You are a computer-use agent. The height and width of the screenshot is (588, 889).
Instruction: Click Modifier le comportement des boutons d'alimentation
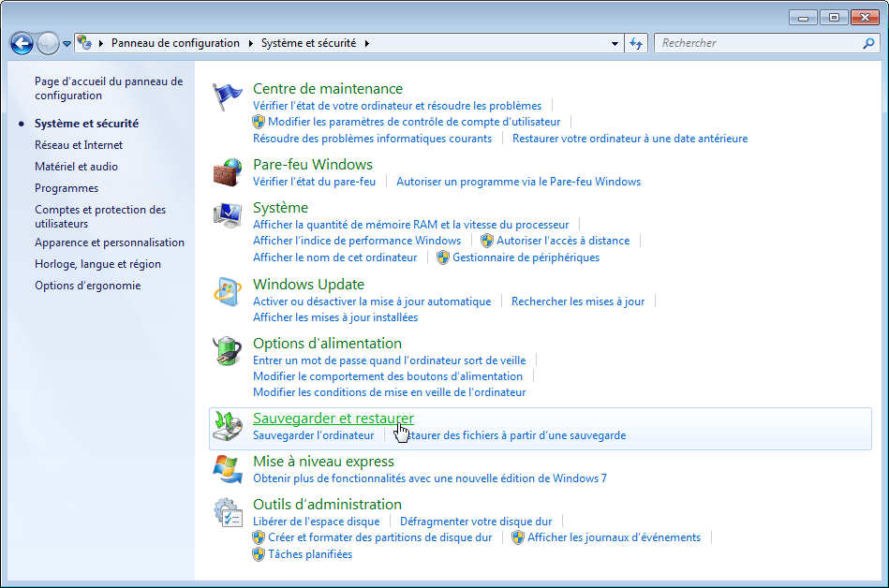coord(388,376)
